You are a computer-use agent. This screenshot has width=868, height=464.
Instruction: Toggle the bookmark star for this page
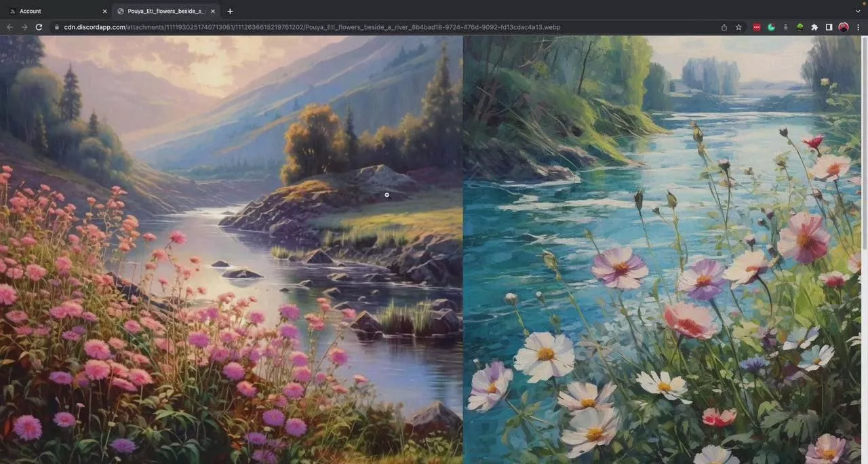point(738,27)
